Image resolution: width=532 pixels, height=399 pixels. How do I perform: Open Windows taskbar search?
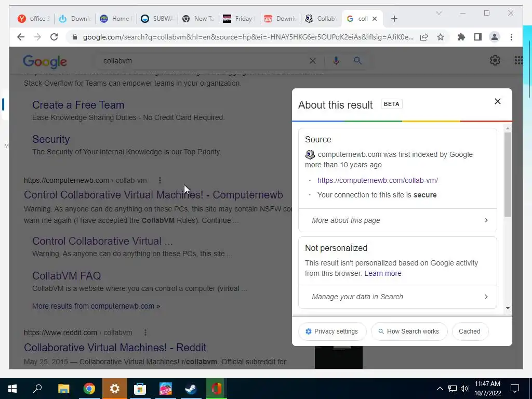pyautogui.click(x=37, y=389)
